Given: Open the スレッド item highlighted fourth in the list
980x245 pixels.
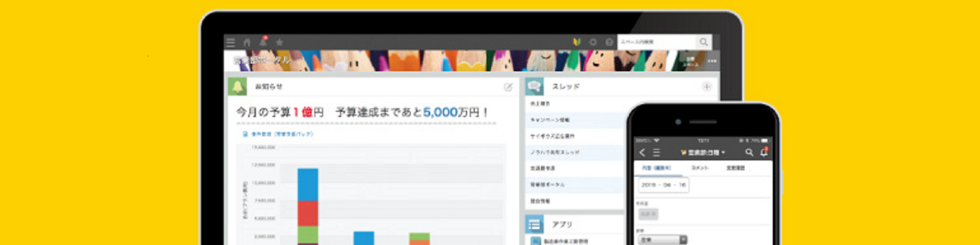Looking at the screenshot, I should 554,152.
